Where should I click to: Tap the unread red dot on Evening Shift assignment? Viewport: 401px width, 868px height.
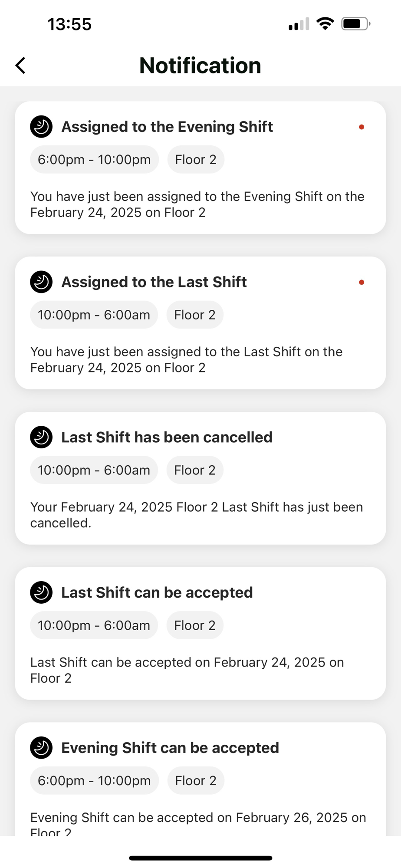point(362,127)
